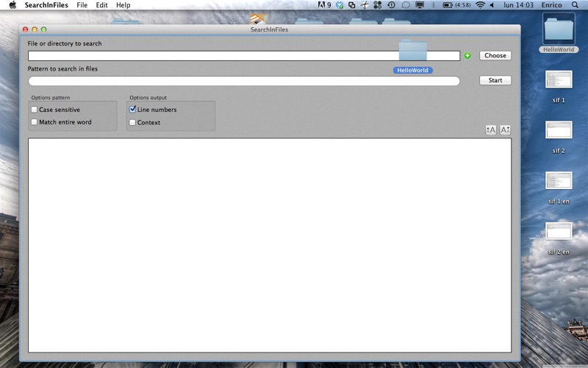Click the display mirroring menu icon
588x368 pixels.
pyautogui.click(x=420, y=5)
